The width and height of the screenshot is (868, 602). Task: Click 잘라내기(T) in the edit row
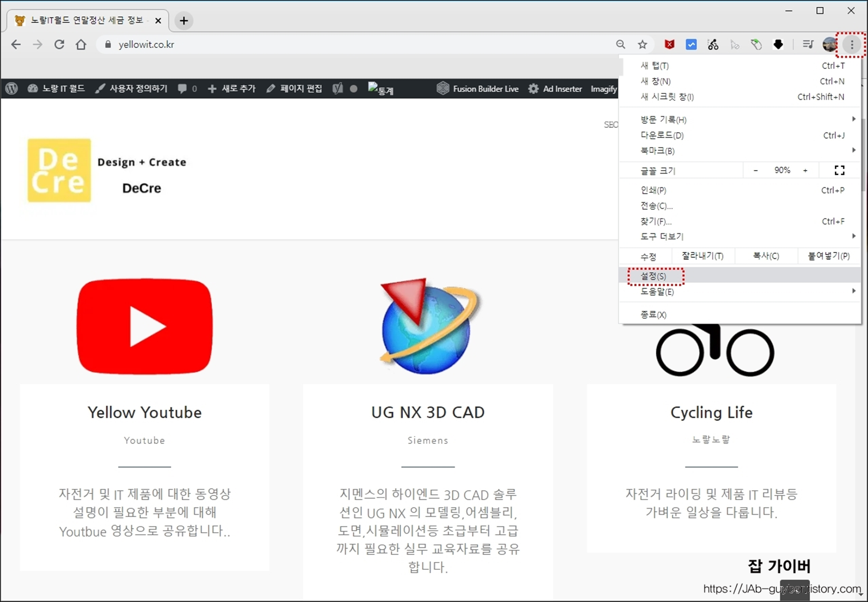(703, 256)
